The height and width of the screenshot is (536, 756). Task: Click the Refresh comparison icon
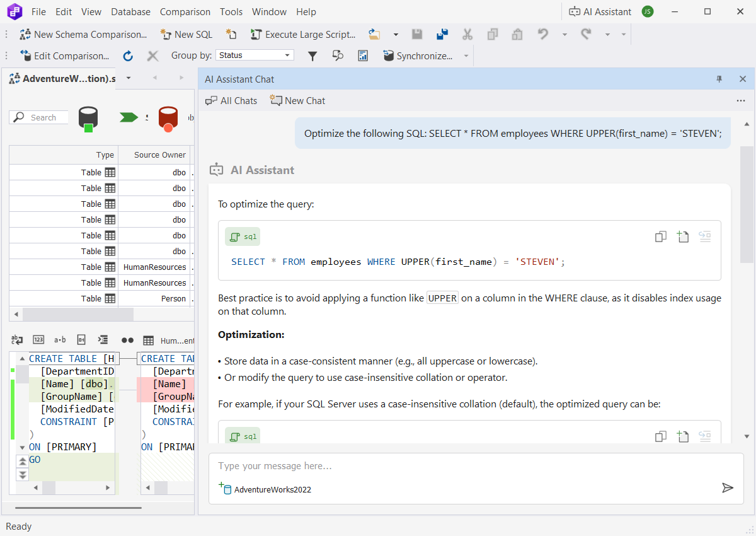coord(128,55)
